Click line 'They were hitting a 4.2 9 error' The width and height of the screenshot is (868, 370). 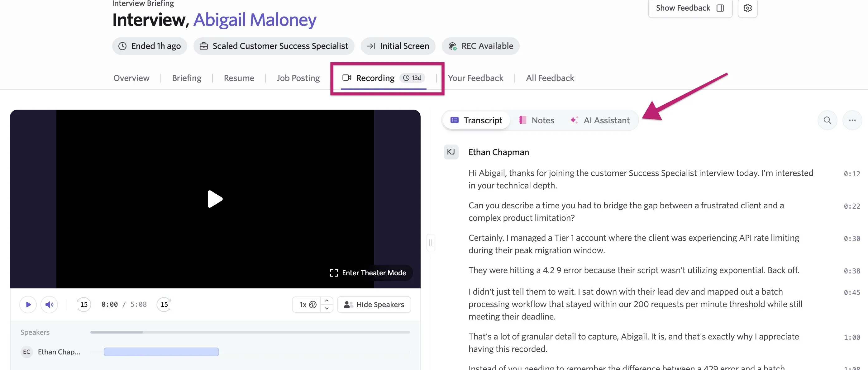633,270
